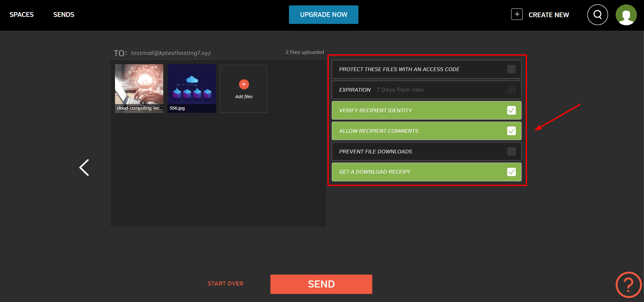This screenshot has height=302, width=644.
Task: Uncheck Allow Recipient Comments checkbox
Action: tap(511, 131)
